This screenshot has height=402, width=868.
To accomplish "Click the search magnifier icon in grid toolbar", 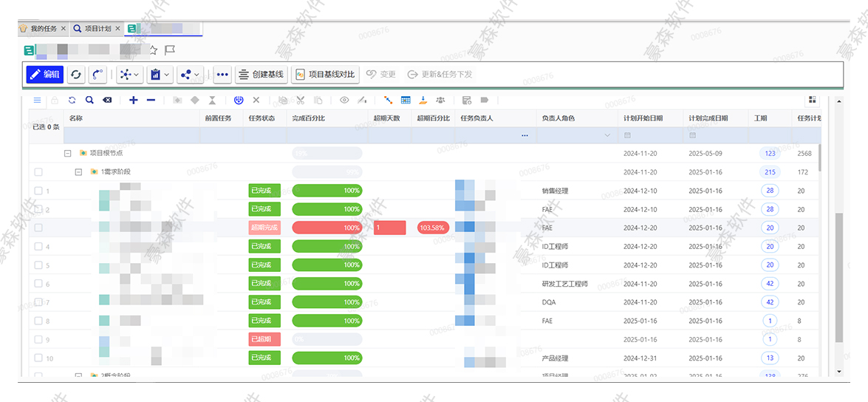I will tap(89, 100).
